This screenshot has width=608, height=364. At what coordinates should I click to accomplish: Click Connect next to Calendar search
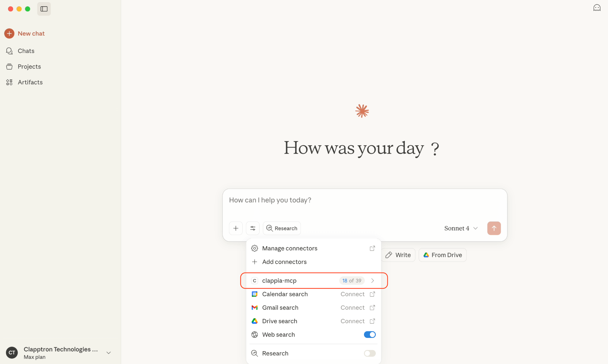[x=352, y=294]
